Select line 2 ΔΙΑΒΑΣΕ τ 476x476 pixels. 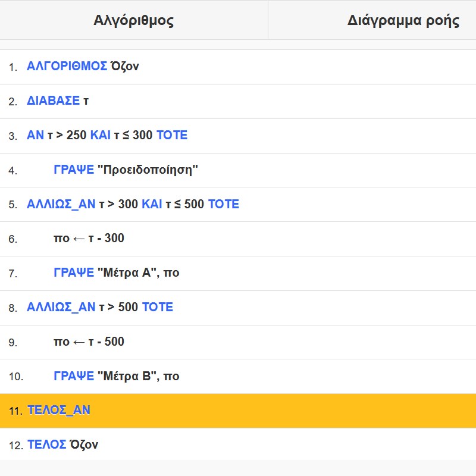238,102
